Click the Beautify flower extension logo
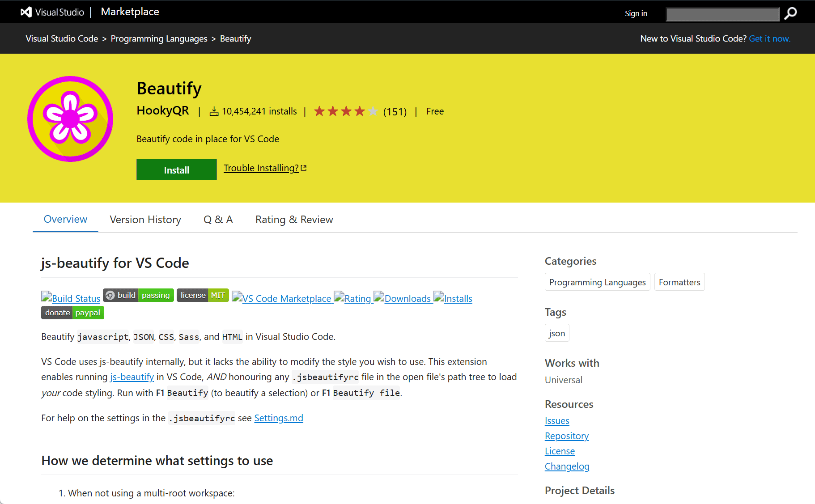Screen dimensions: 815x504 pos(70,119)
